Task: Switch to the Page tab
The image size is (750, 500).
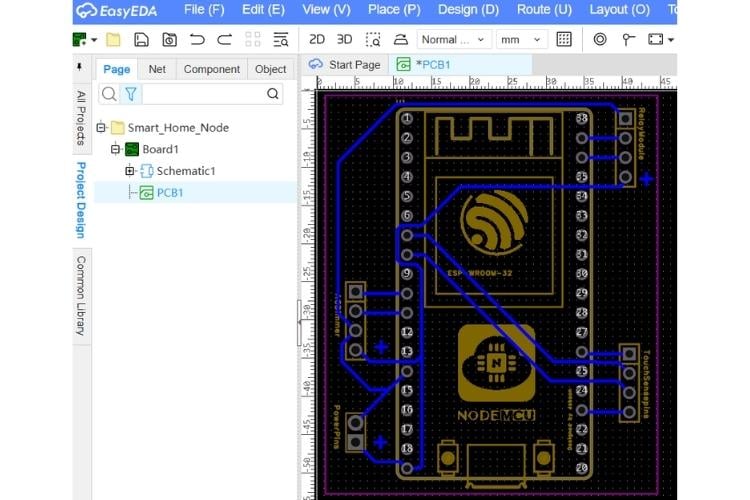Action: (x=117, y=69)
